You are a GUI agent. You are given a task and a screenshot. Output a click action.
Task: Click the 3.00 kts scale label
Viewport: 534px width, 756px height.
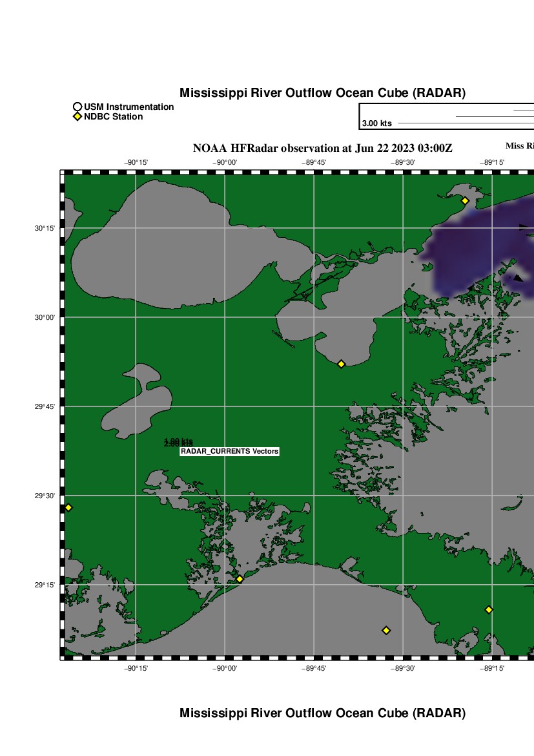click(x=376, y=123)
